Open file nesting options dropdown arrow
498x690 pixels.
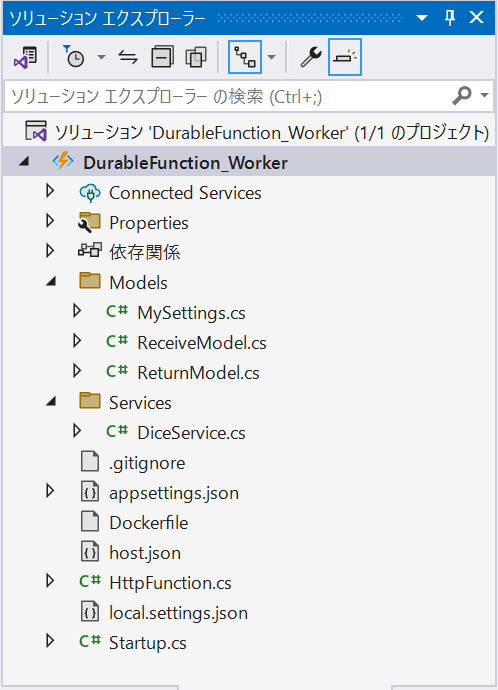[271, 57]
